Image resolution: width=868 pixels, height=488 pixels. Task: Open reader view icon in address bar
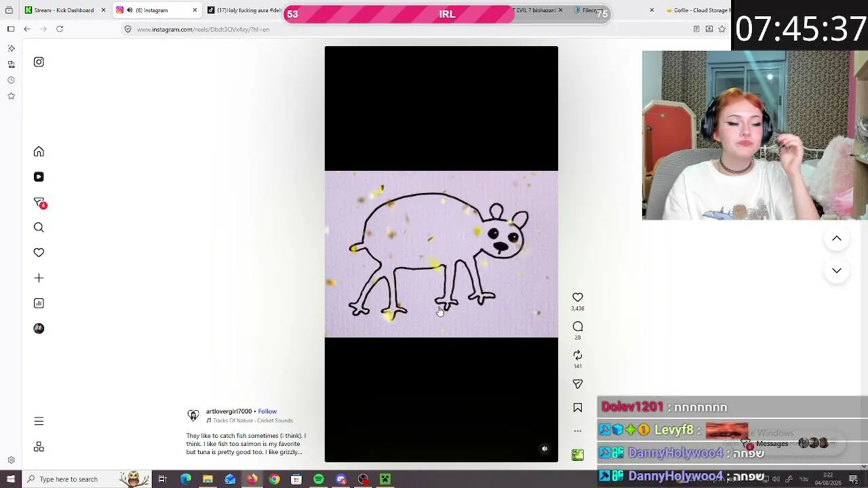(x=696, y=29)
